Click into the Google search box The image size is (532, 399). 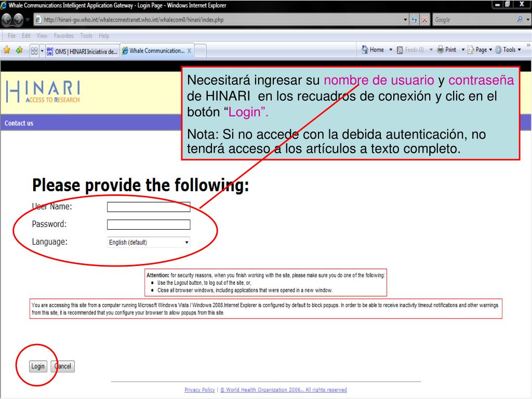(x=474, y=20)
